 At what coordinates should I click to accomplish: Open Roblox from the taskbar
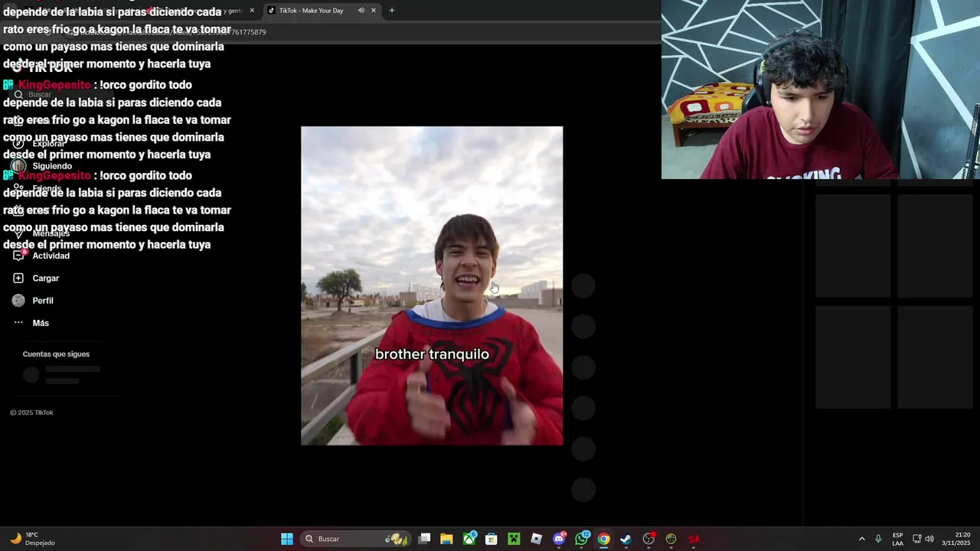tap(537, 539)
